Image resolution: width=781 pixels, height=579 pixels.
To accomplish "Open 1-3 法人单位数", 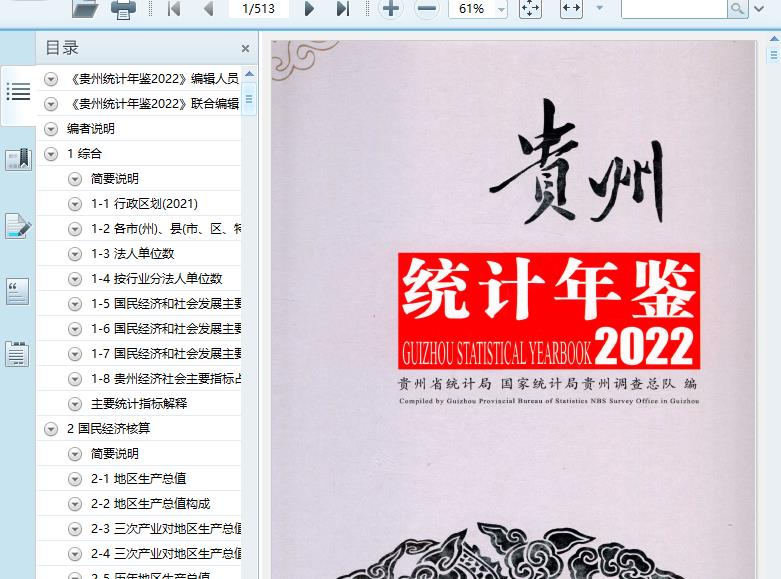I will (x=132, y=254).
